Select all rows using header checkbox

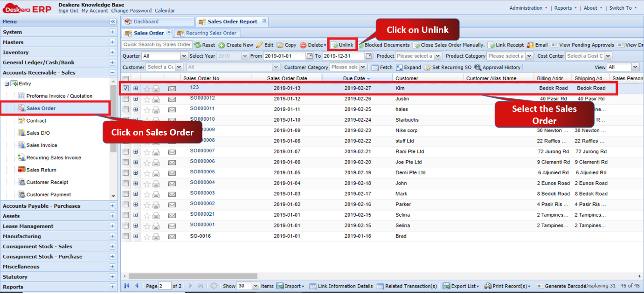point(126,78)
